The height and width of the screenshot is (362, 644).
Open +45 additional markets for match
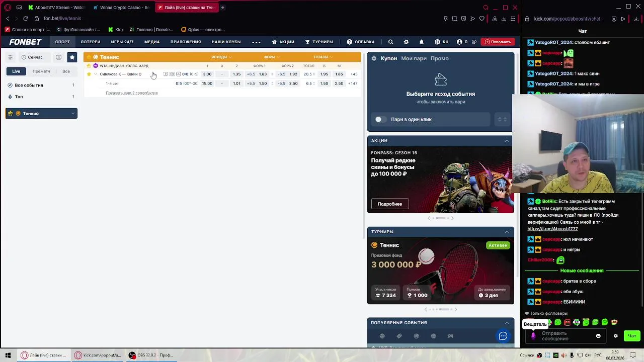point(354,74)
